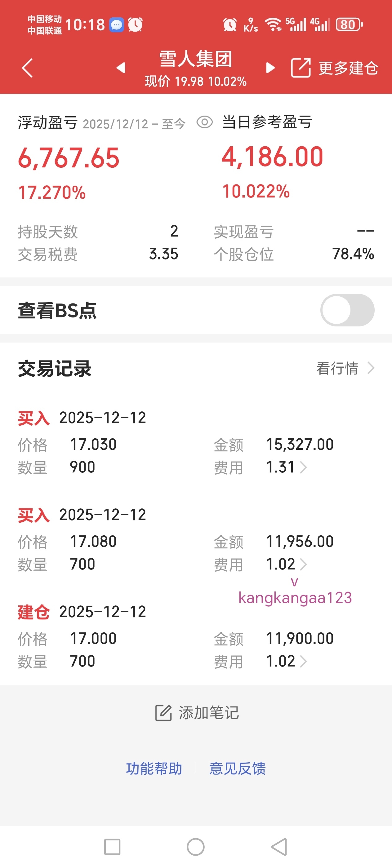
Task: Enable the 查看BS点 switch
Action: pos(347,310)
